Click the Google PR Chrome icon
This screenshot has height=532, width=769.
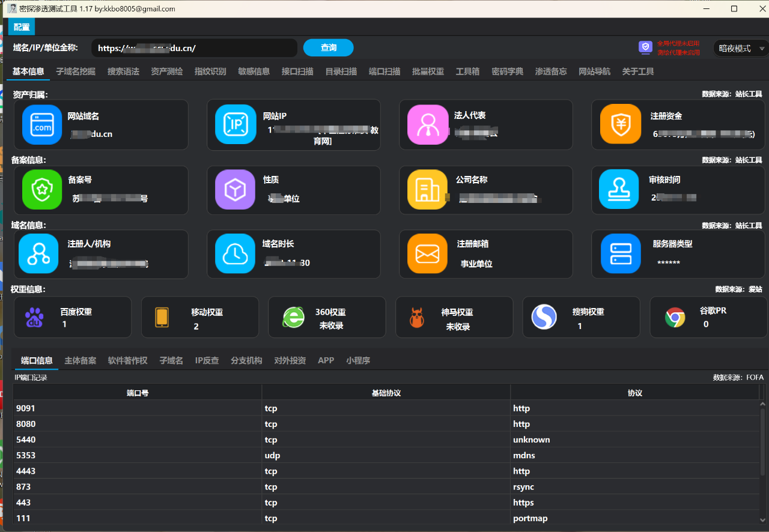tap(675, 317)
